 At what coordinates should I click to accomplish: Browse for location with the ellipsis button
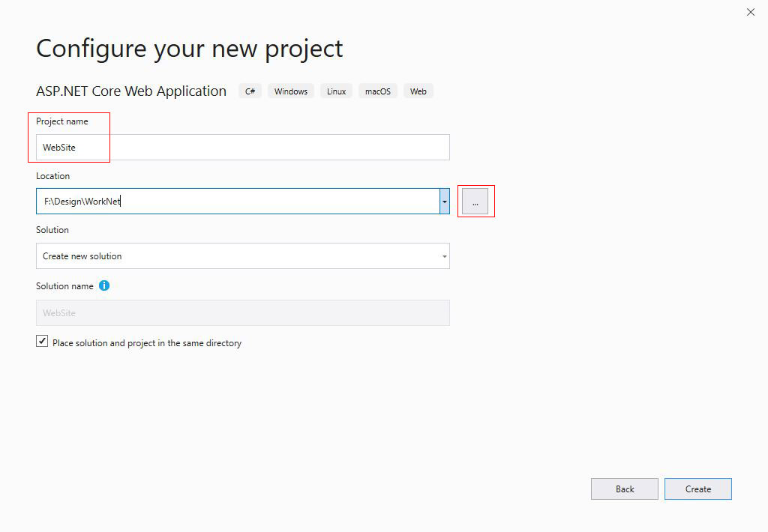475,201
